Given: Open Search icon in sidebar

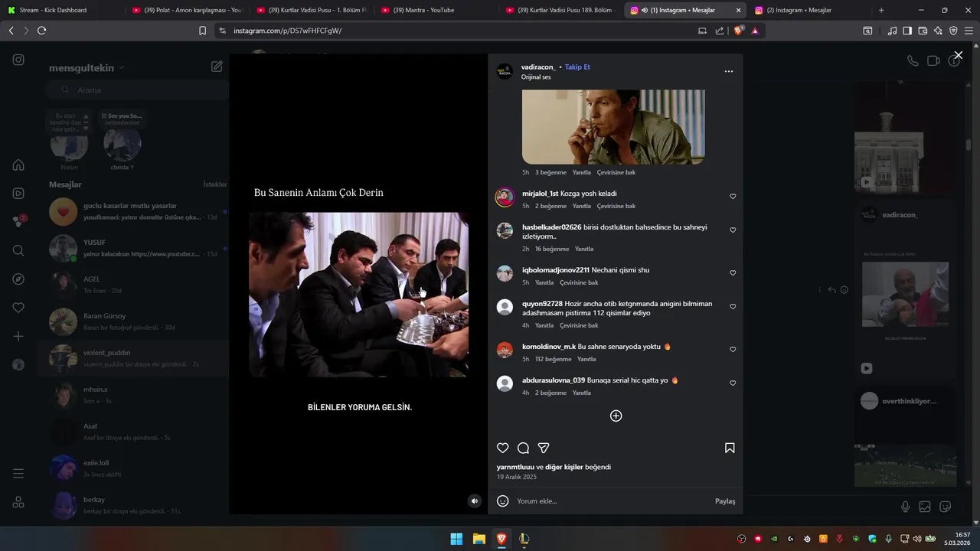Looking at the screenshot, I should click(18, 250).
